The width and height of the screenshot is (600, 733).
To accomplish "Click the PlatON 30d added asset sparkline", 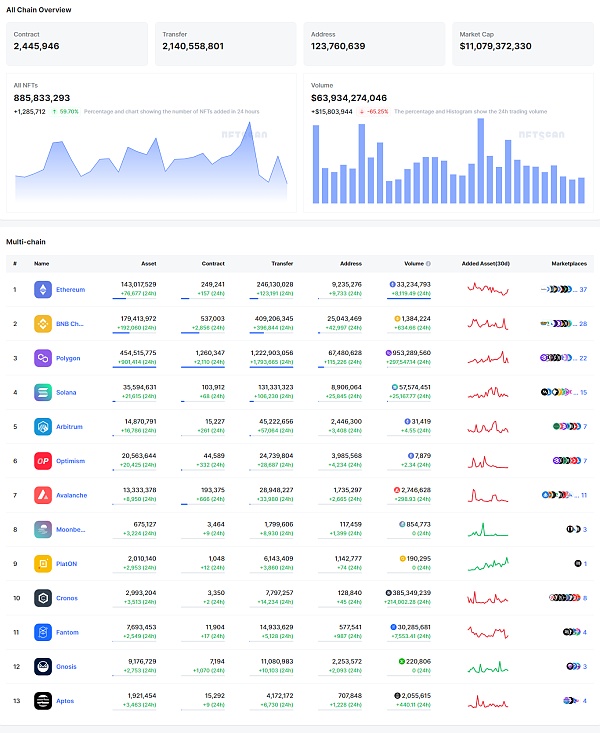I will point(488,564).
